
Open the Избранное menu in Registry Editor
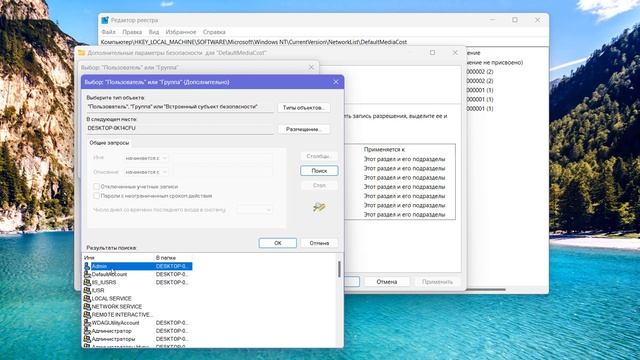tap(181, 32)
